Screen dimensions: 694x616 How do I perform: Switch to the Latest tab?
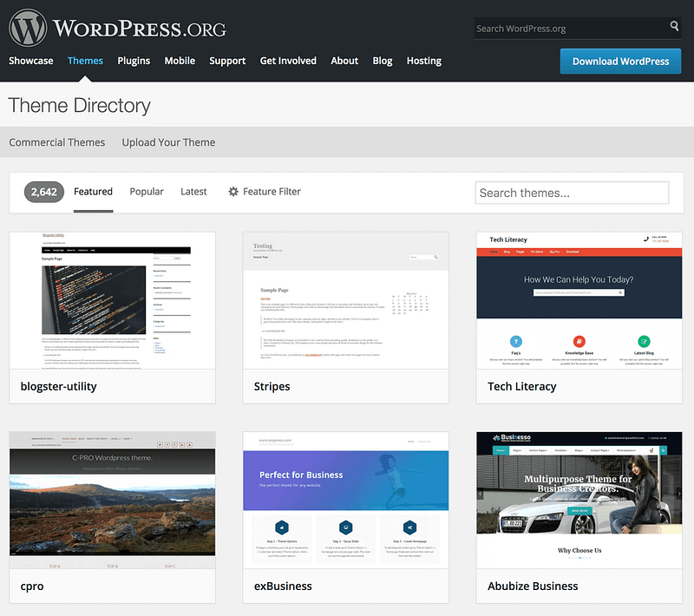(x=193, y=191)
